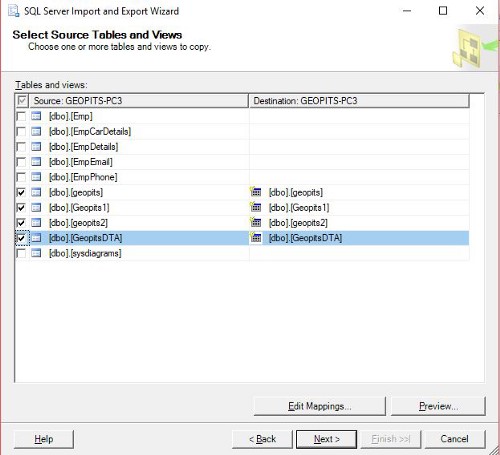Open Edit Mappings dialog

[x=320, y=406]
